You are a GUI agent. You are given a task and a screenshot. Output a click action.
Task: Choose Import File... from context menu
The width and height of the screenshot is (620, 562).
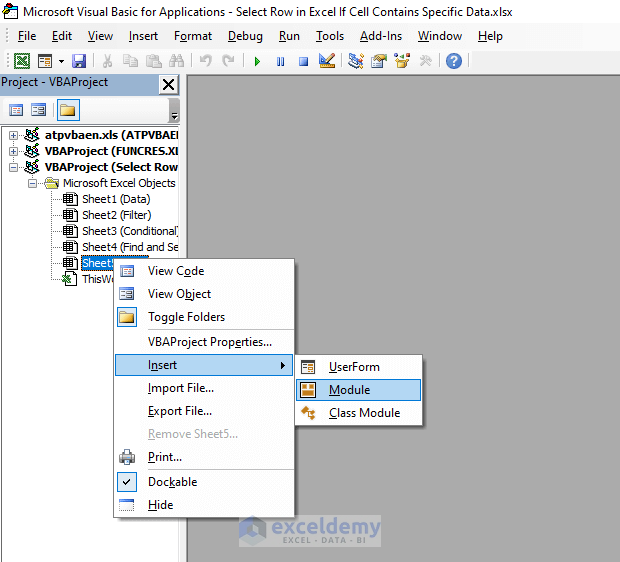click(204, 388)
